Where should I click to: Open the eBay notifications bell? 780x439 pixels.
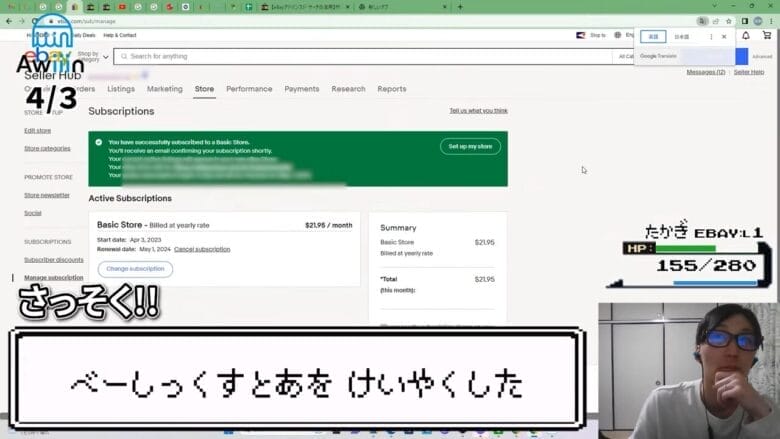point(746,36)
